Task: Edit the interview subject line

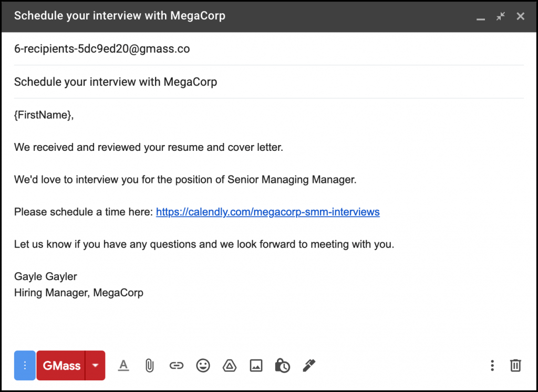Action: tap(116, 82)
